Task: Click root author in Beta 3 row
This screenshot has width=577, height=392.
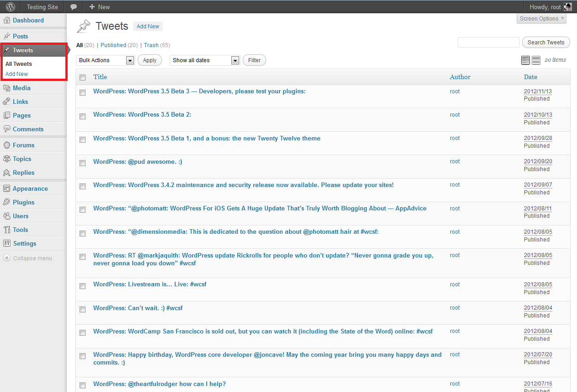Action: pos(455,91)
